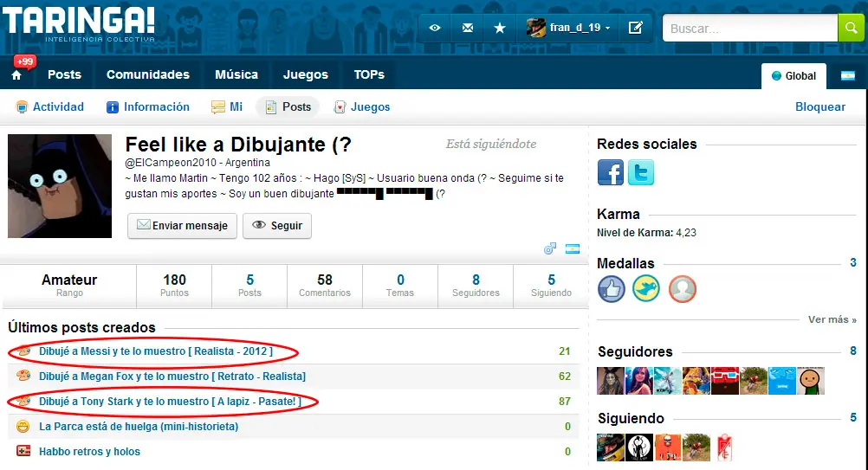Screen dimensions: 868x470
Task: Click the Enviar mensaje button
Action: [x=182, y=226]
